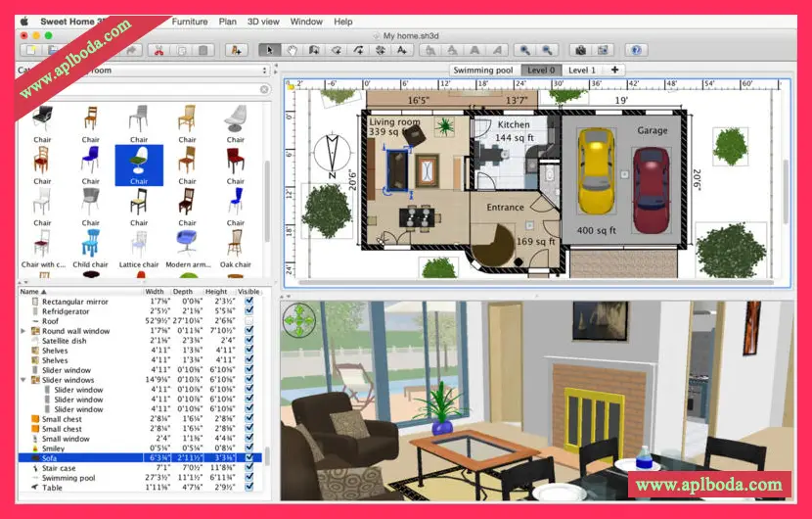812x519 pixels.
Task: Click the 3D view navigation arrows control
Action: coord(300,320)
